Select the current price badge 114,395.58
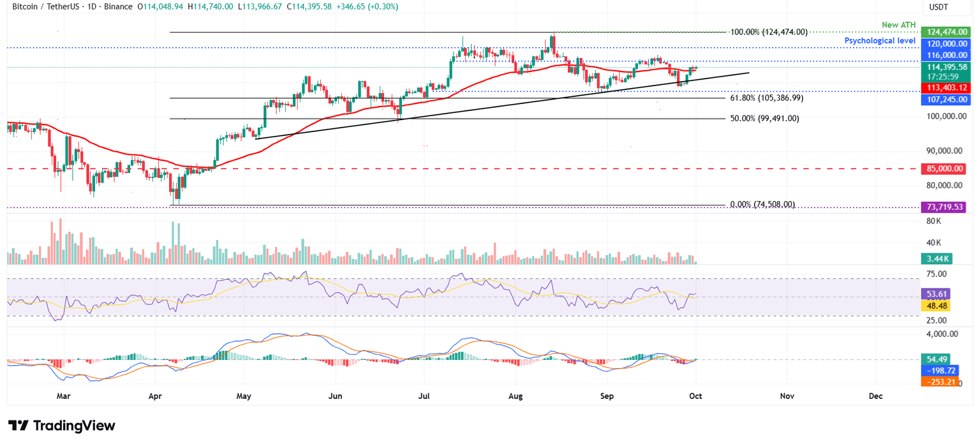Screen dimensions: 980x446 (x=947, y=66)
